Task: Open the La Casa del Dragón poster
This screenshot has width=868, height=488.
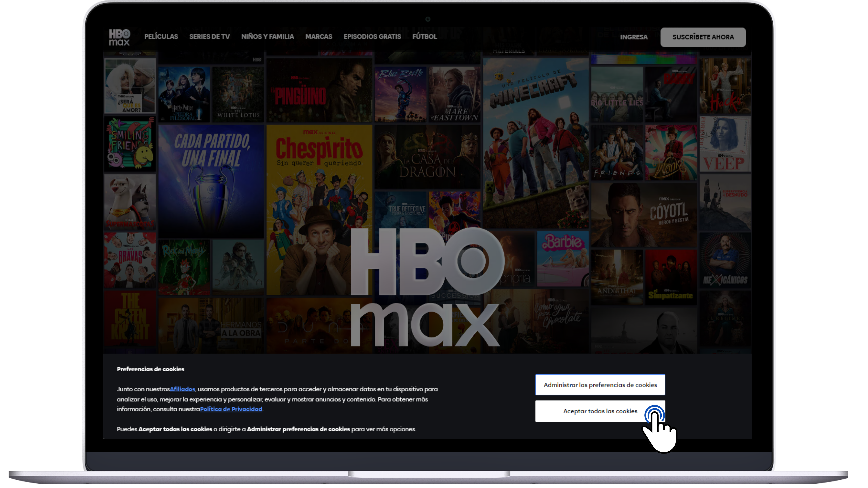Action: pos(427,157)
